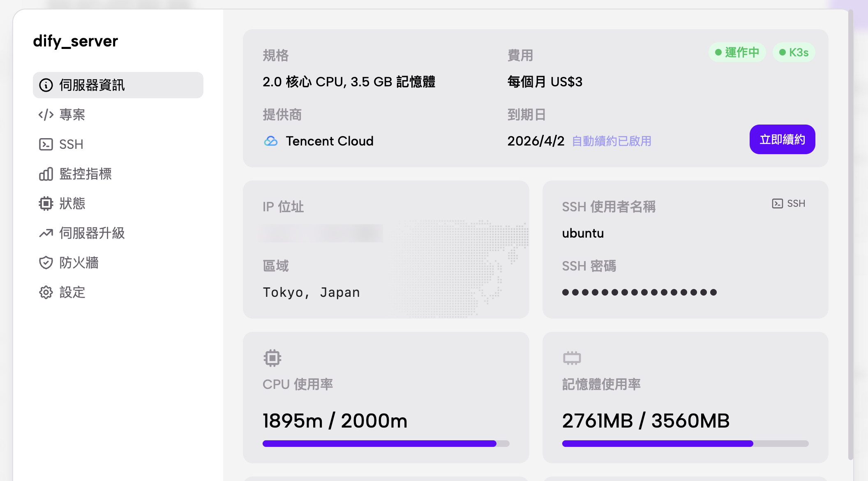
Task: Click the vertical scrollbar on the right
Action: 850,234
